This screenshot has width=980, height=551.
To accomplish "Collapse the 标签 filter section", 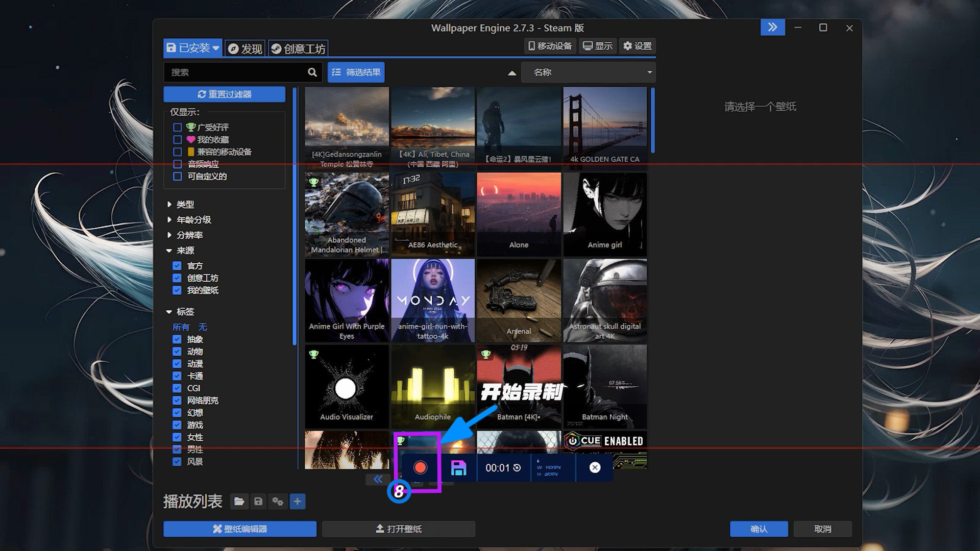I will (181, 312).
